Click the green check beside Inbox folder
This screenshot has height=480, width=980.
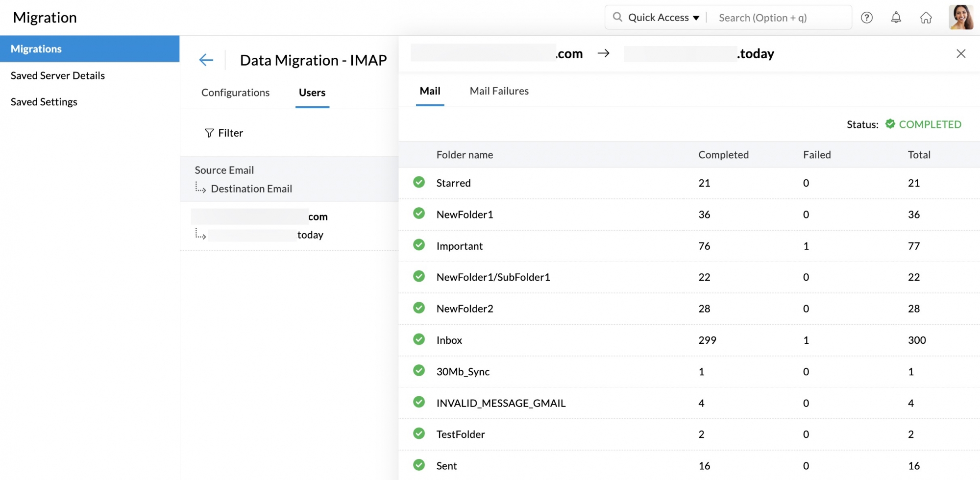(x=419, y=339)
